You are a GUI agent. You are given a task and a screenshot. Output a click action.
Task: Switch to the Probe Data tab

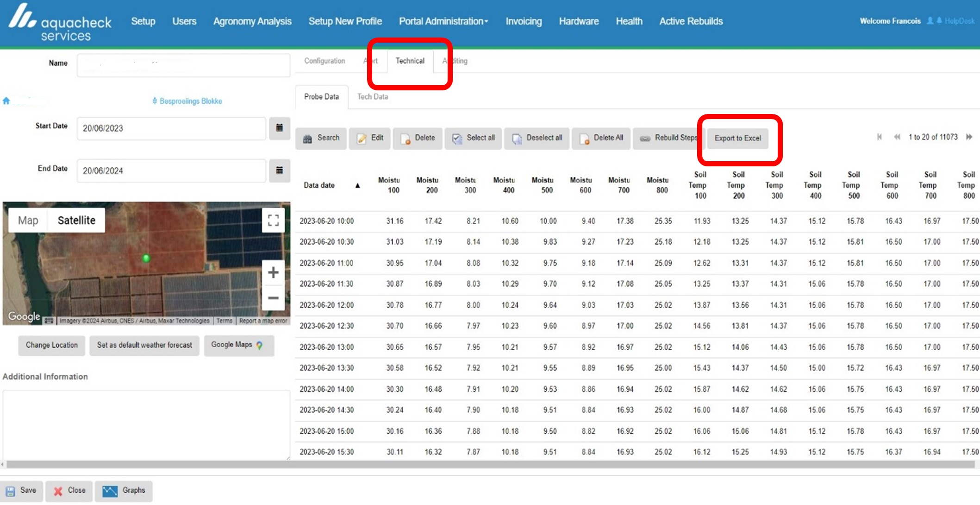[x=321, y=97]
